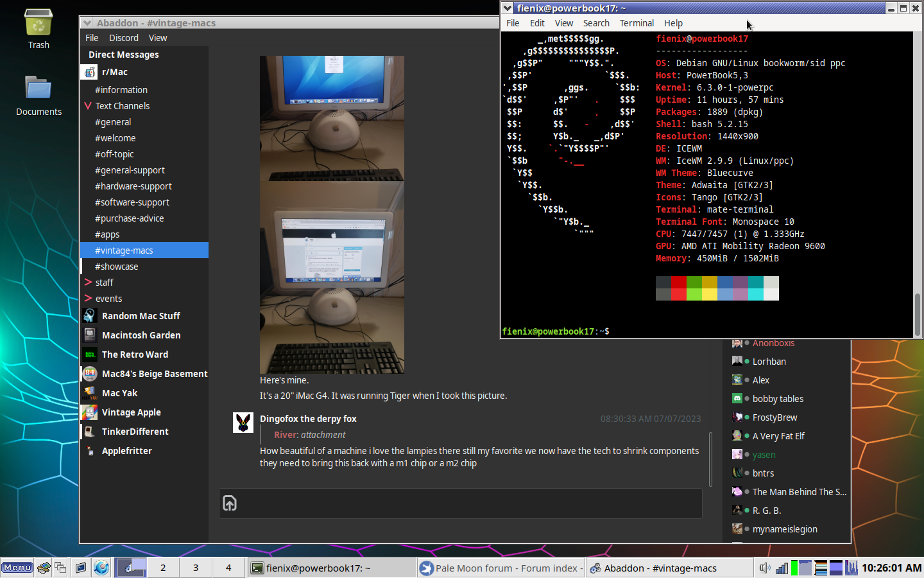Focus the fienix@powerbook17 taskbar window
The height and width of the screenshot is (578, 924).
[332, 568]
